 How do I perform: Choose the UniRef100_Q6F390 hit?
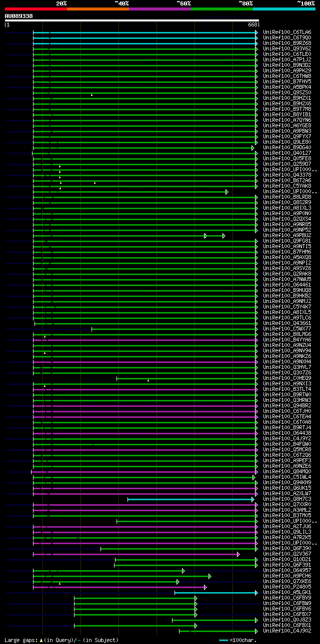287,548
